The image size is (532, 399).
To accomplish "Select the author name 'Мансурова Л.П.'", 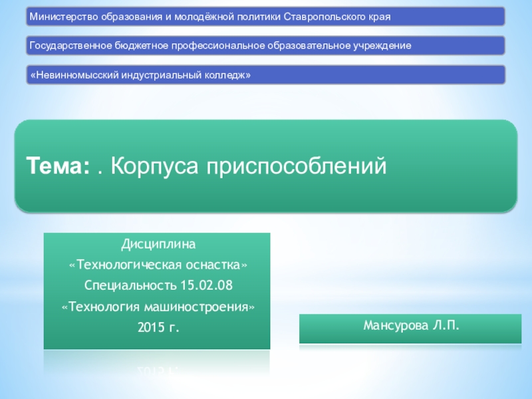I will click(411, 325).
